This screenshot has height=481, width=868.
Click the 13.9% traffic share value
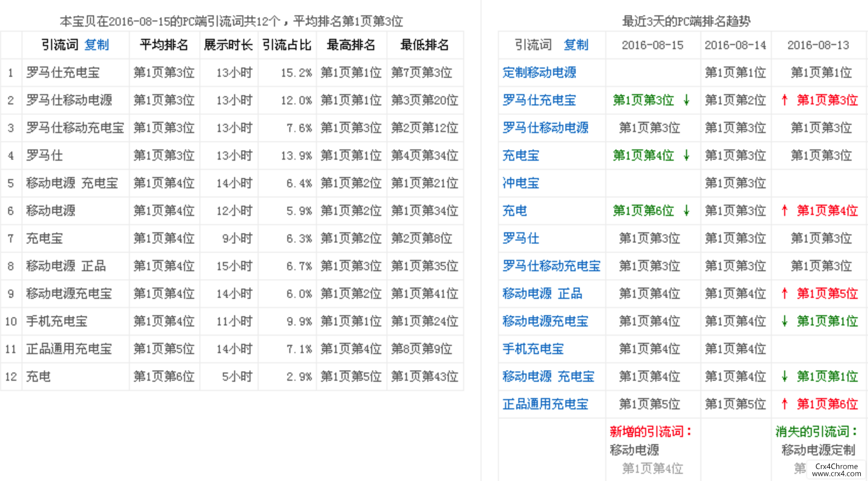296,156
